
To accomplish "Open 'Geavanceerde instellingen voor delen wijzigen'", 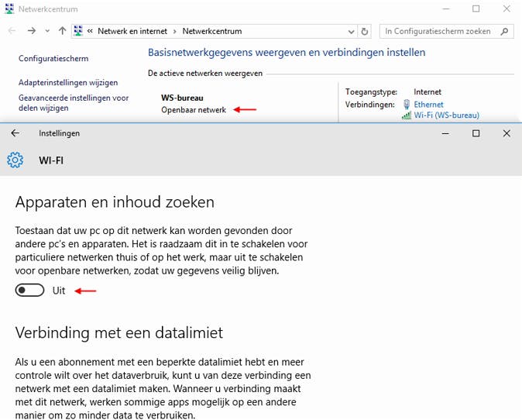I will [x=74, y=103].
